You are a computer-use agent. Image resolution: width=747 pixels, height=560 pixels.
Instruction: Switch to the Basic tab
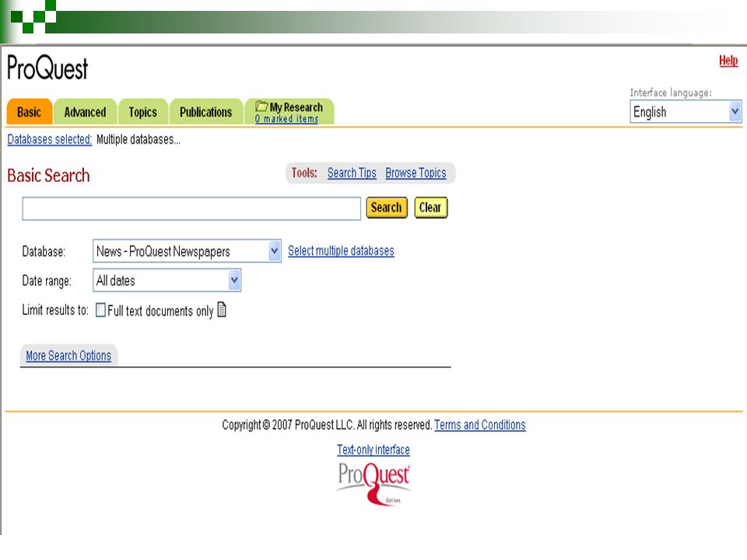[29, 112]
